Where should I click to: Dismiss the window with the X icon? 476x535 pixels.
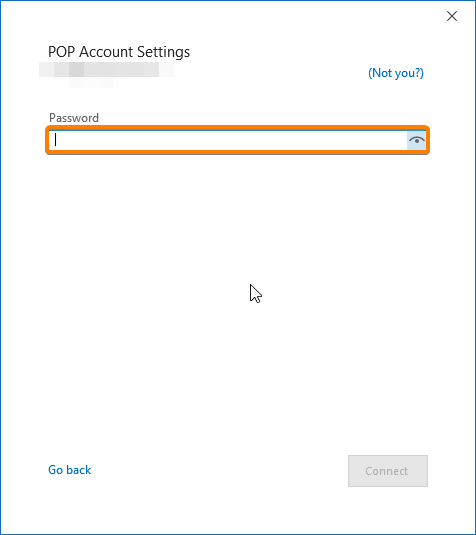(452, 16)
